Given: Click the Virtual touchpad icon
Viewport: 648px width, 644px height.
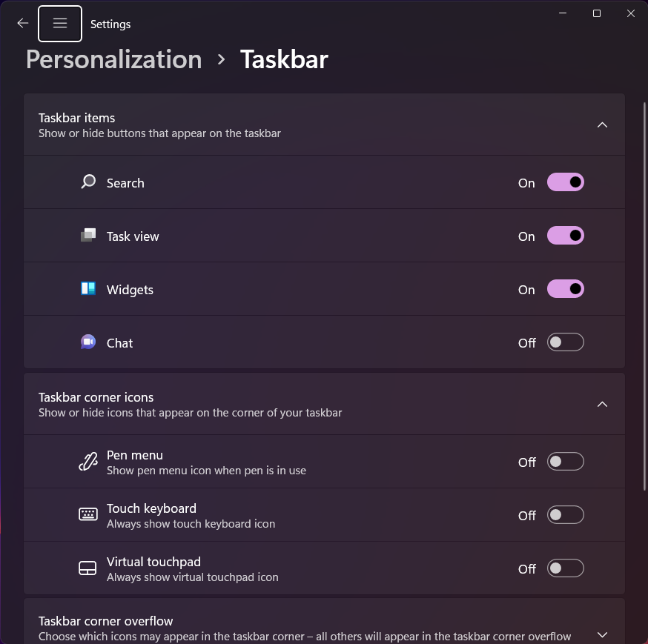Looking at the screenshot, I should 87,568.
